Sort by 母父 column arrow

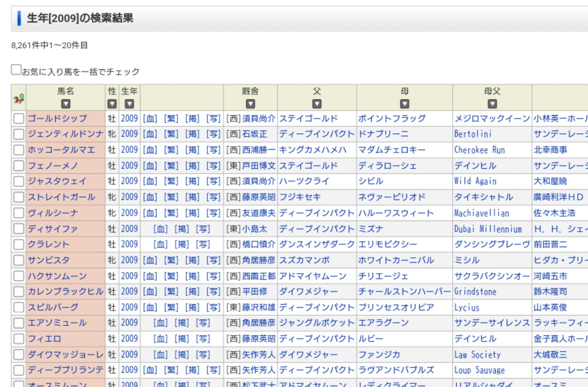pos(492,104)
